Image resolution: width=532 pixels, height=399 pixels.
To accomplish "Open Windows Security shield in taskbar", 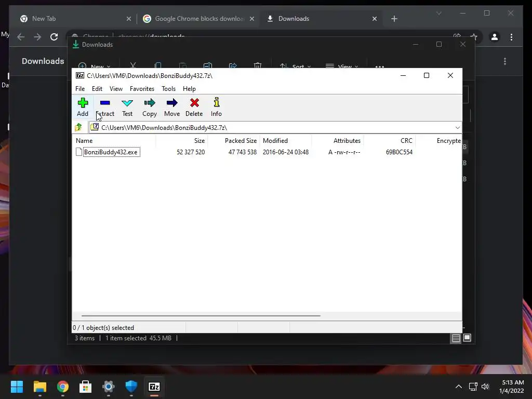I will point(131,387).
